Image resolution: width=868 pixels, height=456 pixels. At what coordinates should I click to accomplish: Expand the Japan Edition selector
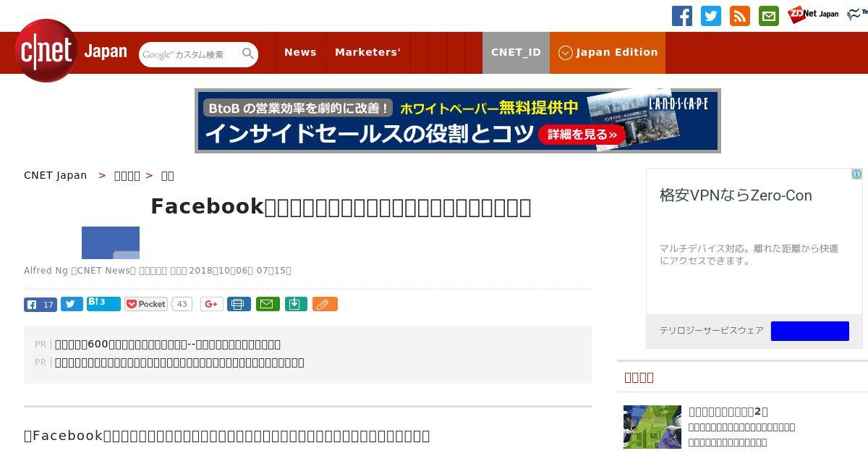(608, 52)
